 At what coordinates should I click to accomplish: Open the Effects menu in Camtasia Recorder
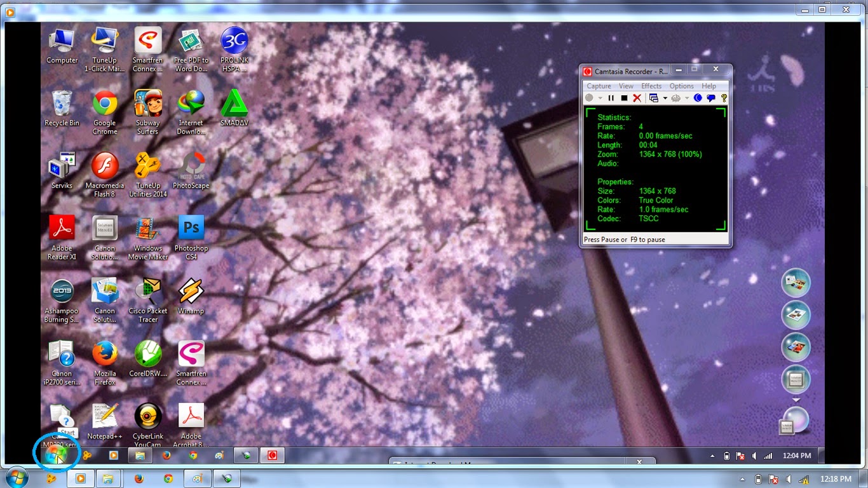pos(651,86)
